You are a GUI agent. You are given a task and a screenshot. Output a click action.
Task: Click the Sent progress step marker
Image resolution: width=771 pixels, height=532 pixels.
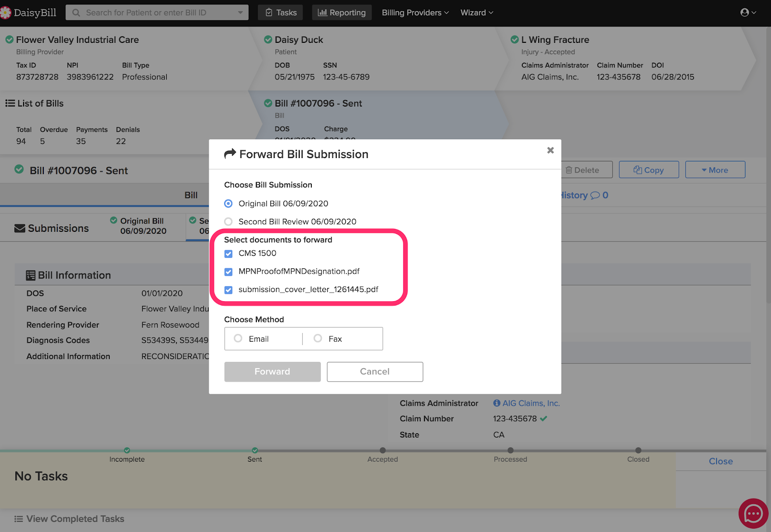click(x=255, y=451)
